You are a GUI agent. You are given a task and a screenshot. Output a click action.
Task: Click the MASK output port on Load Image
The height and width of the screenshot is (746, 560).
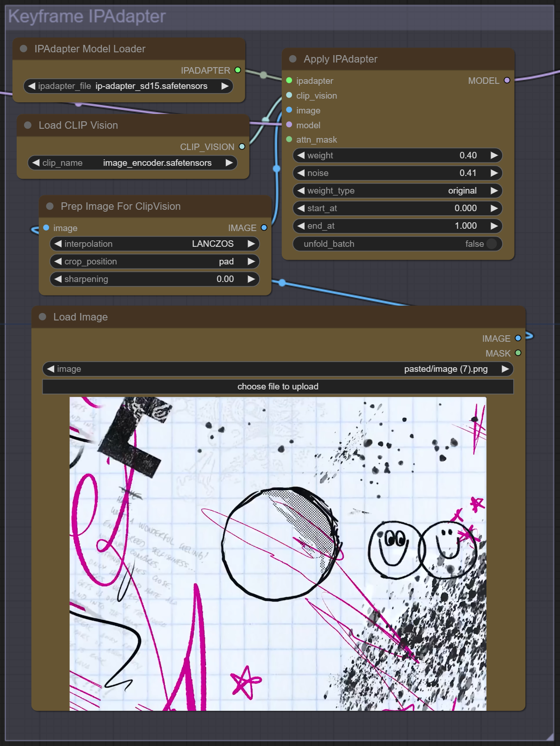tap(518, 353)
